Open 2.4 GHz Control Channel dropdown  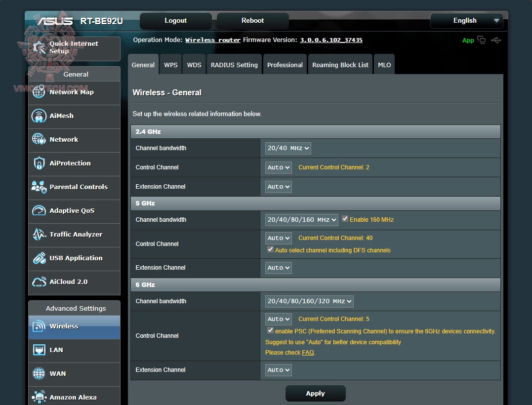click(x=278, y=167)
